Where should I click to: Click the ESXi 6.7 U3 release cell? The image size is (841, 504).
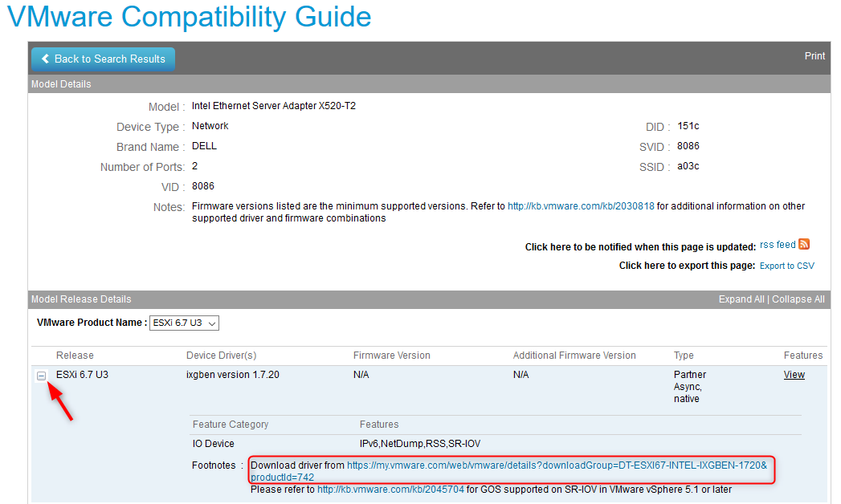click(82, 375)
